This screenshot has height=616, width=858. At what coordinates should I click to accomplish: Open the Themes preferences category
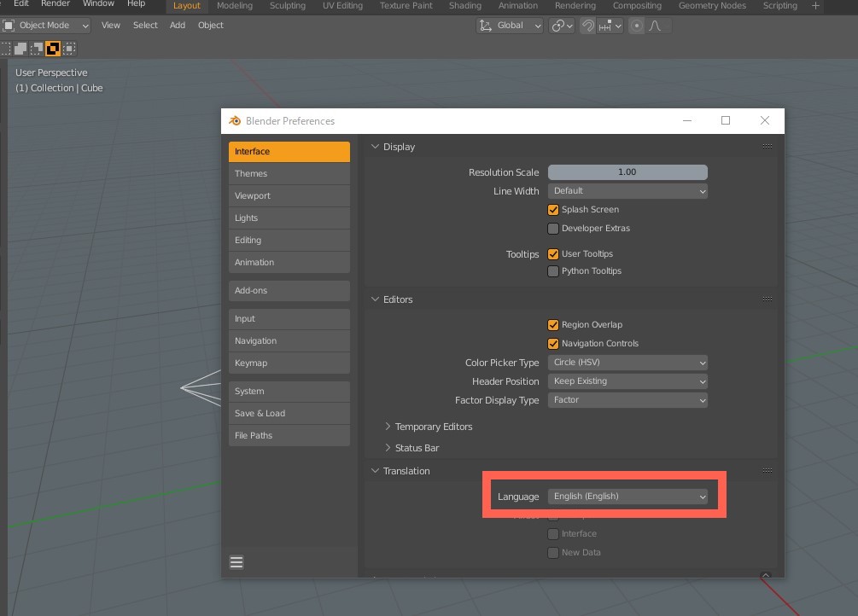289,173
